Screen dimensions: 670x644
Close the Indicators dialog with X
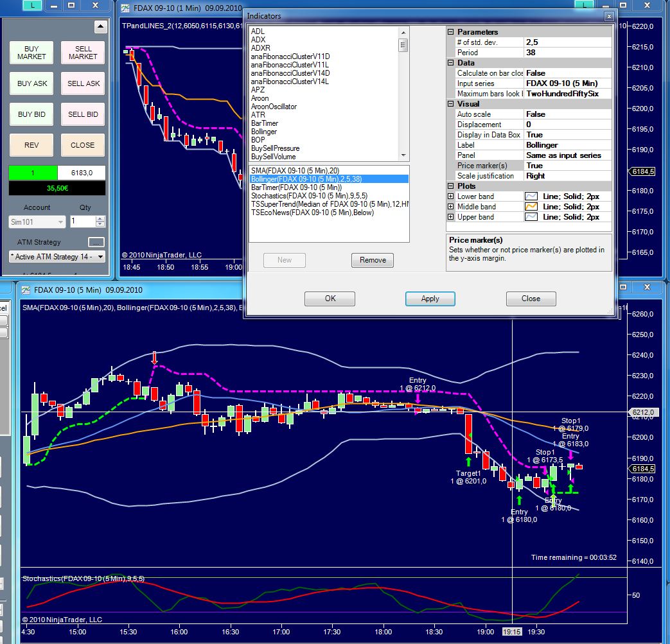(610, 16)
